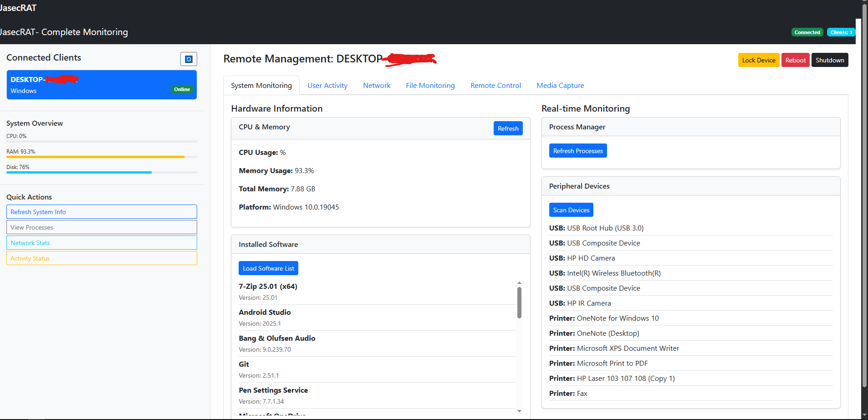Shutdown the remote device
868x420 pixels.
click(x=829, y=60)
